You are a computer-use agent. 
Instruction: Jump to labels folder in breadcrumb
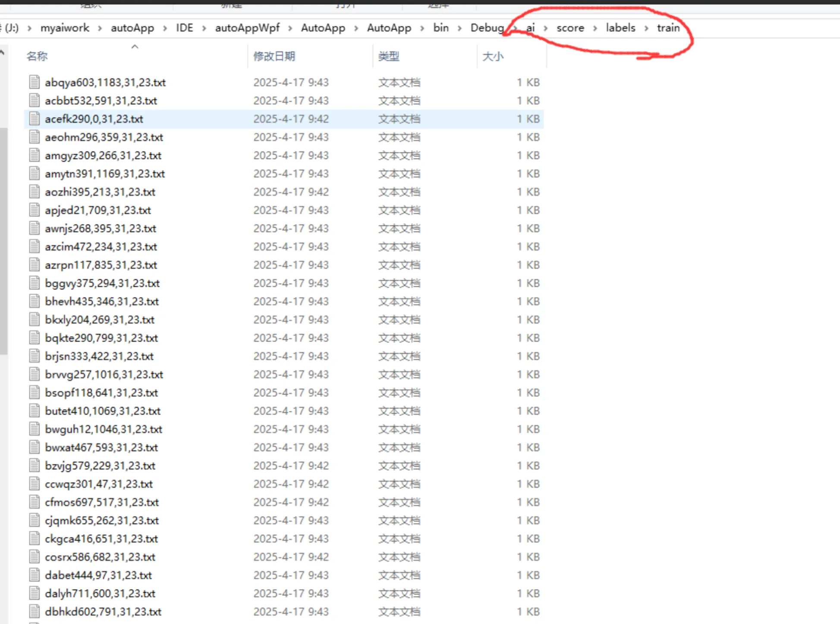click(620, 28)
